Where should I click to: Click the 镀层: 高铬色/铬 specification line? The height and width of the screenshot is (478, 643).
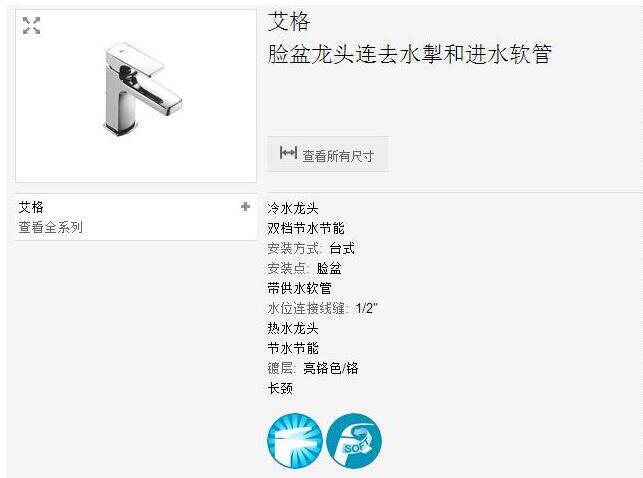[313, 368]
